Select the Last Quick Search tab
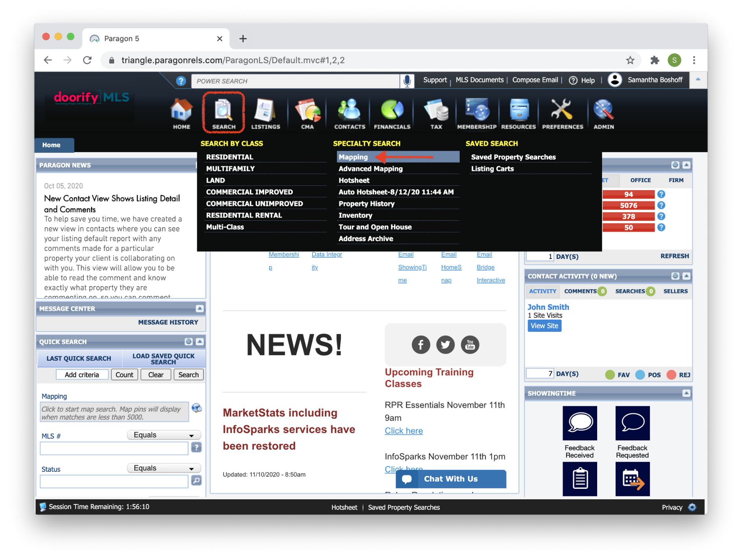 (x=79, y=359)
